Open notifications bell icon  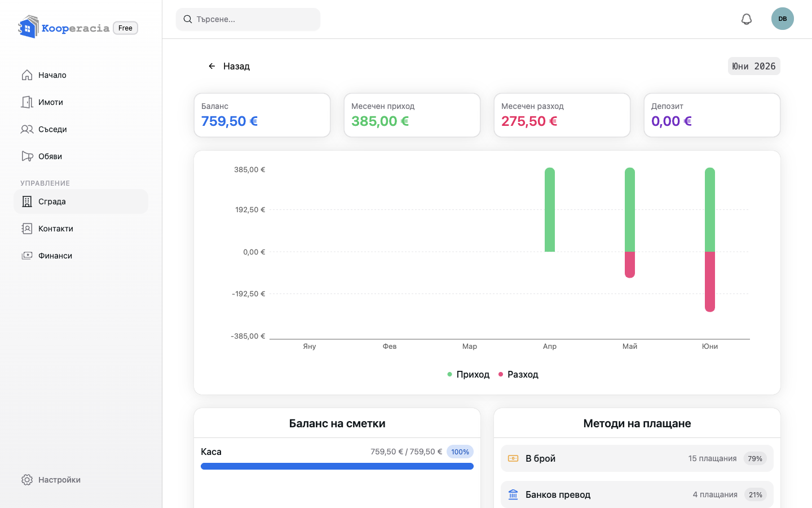(x=747, y=19)
